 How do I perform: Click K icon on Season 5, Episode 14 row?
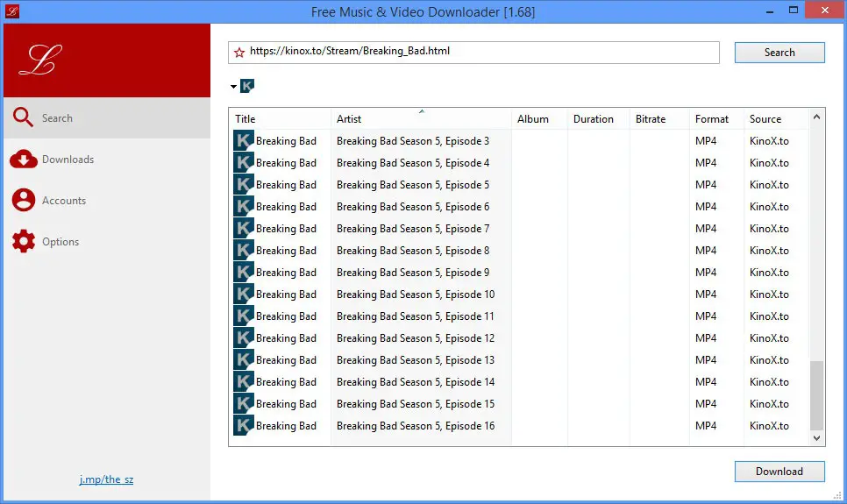(x=244, y=381)
